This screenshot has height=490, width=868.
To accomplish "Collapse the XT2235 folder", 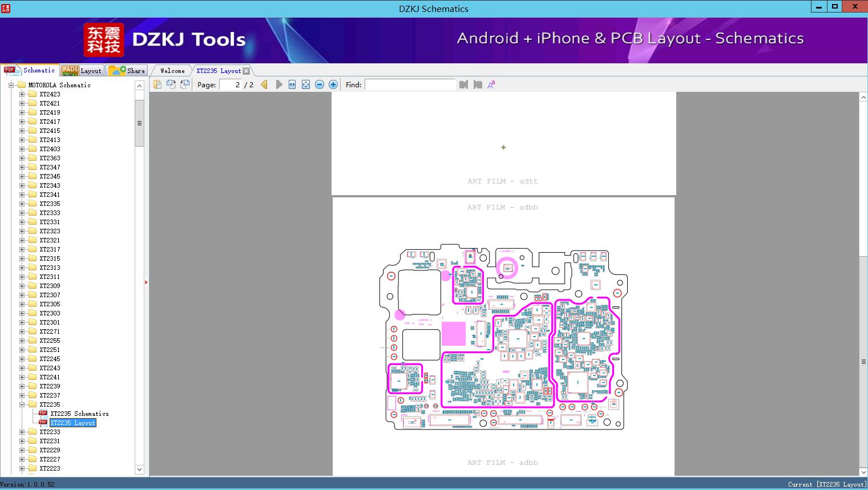I will pos(22,404).
